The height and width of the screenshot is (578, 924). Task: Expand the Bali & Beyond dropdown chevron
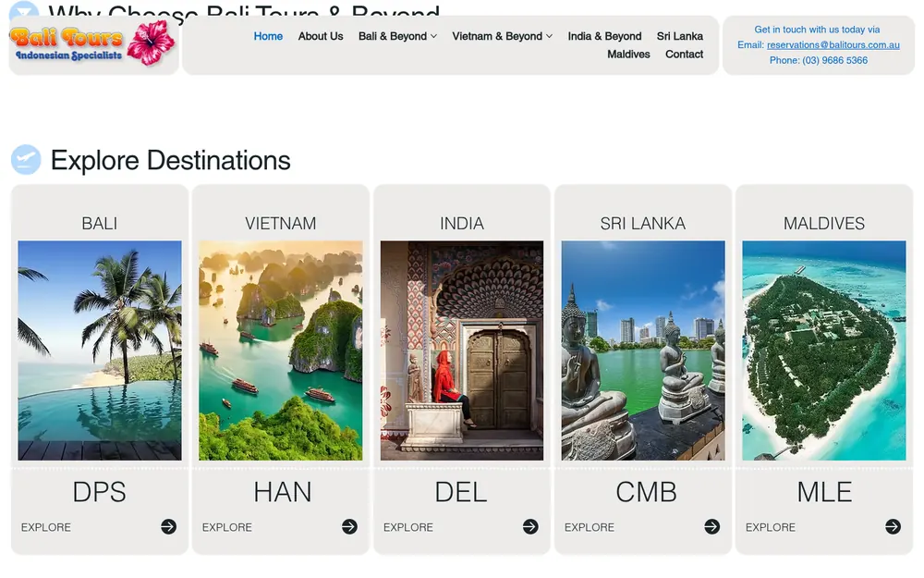click(433, 37)
